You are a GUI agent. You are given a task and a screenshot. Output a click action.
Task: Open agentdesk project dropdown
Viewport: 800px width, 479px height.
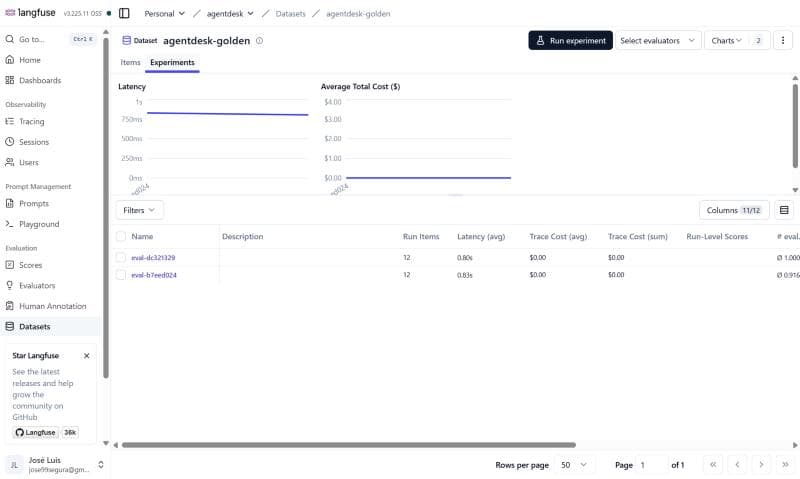pyautogui.click(x=230, y=14)
